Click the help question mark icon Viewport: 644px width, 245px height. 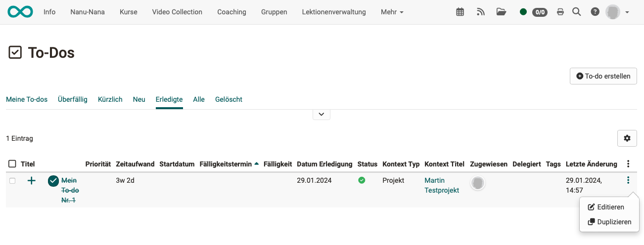click(x=595, y=12)
